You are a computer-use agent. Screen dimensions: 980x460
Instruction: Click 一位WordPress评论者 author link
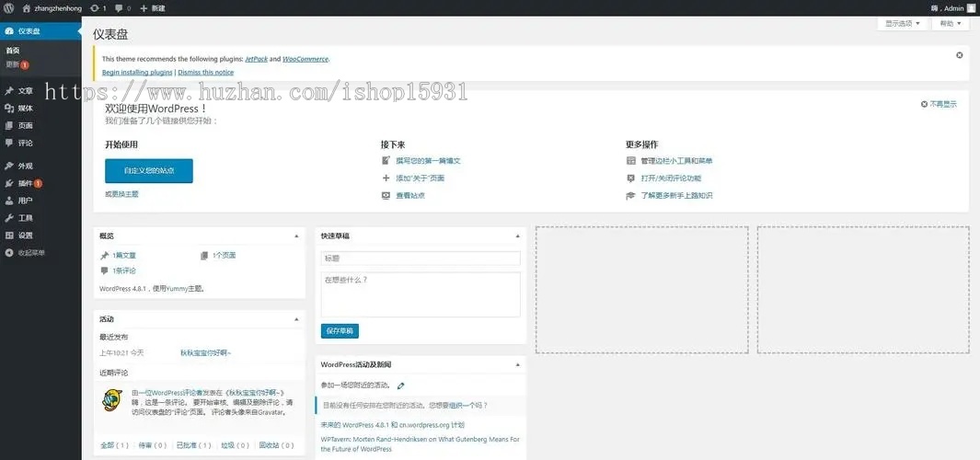(x=170, y=393)
